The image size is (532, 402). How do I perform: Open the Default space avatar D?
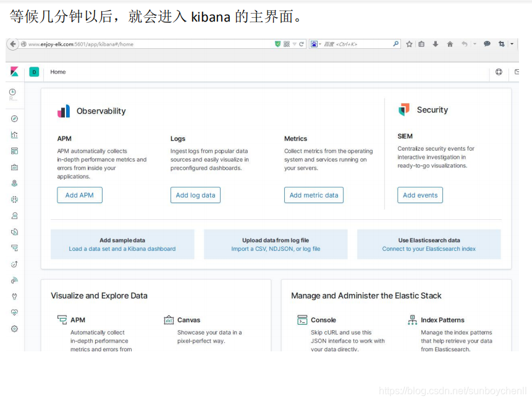tap(34, 72)
